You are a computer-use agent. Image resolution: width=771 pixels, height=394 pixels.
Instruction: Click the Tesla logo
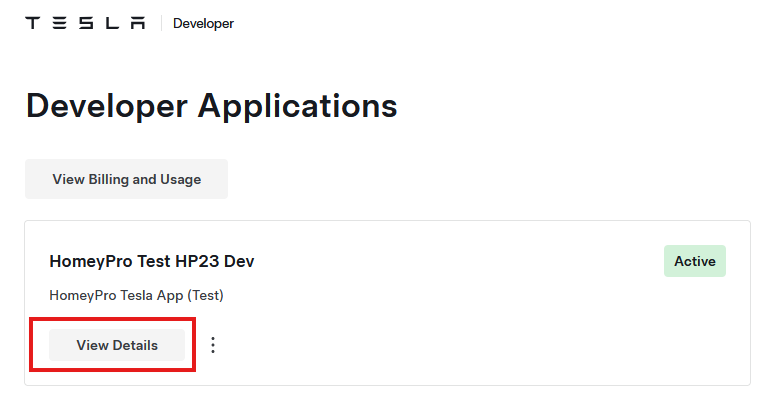[85, 23]
